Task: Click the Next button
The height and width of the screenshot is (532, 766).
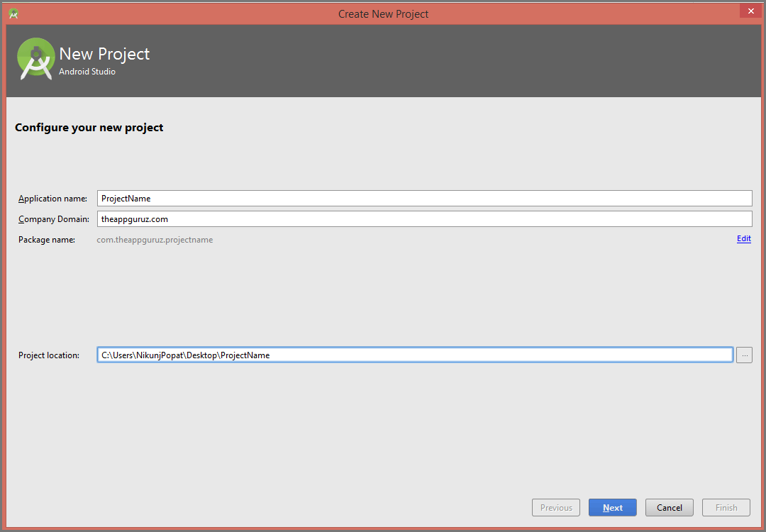Action: click(612, 508)
